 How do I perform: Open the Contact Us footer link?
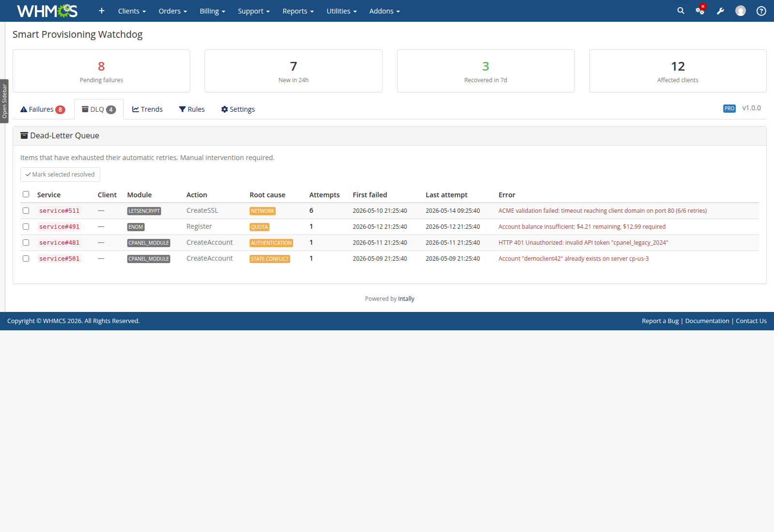click(751, 321)
